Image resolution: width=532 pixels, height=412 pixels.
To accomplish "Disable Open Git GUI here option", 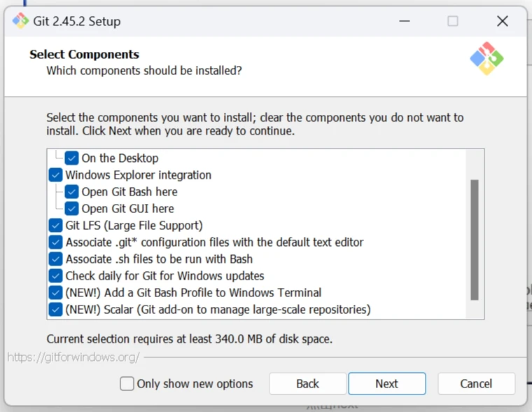I will pos(72,209).
